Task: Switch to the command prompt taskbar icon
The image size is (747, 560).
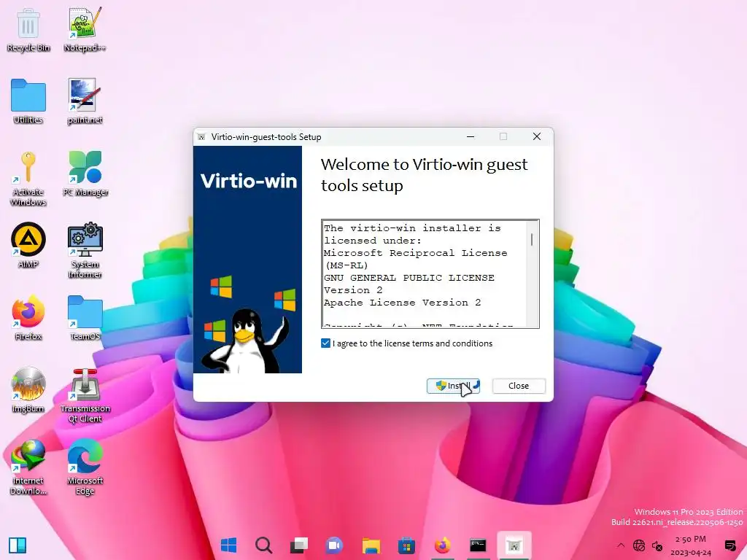Action: (x=478, y=545)
